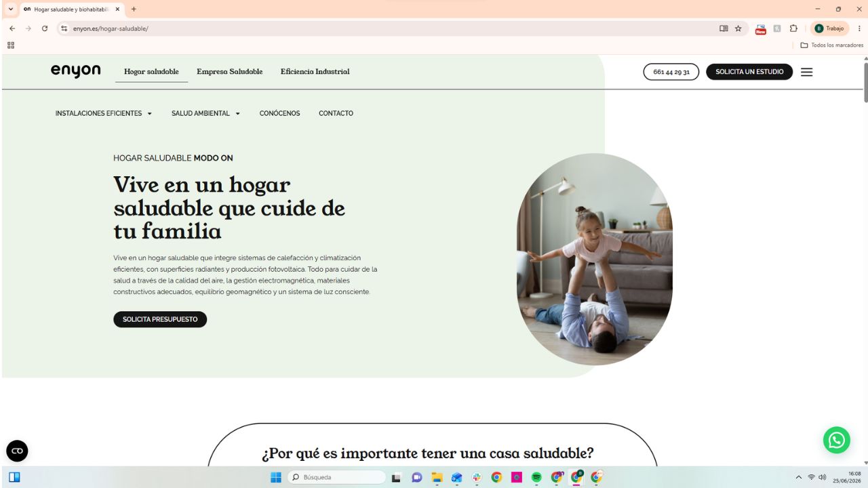
Task: Click the page vertical scrollbar
Action: [865, 83]
